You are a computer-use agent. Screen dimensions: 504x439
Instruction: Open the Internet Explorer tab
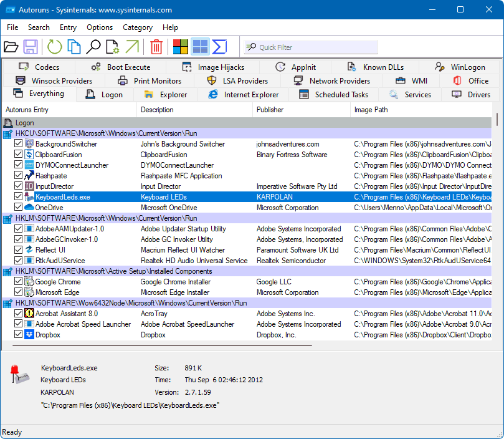(244, 95)
